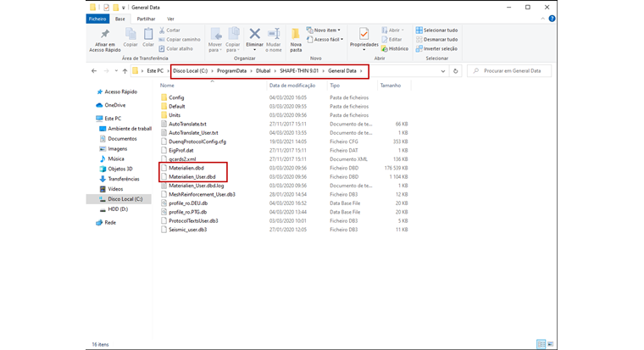Switch to the Partilhar tab

point(146,19)
